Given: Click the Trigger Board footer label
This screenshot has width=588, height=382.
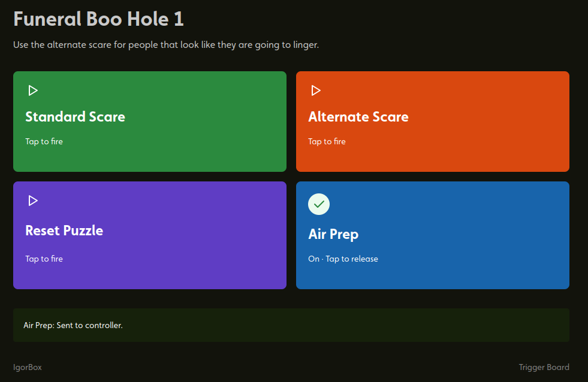Looking at the screenshot, I should pos(544,368).
